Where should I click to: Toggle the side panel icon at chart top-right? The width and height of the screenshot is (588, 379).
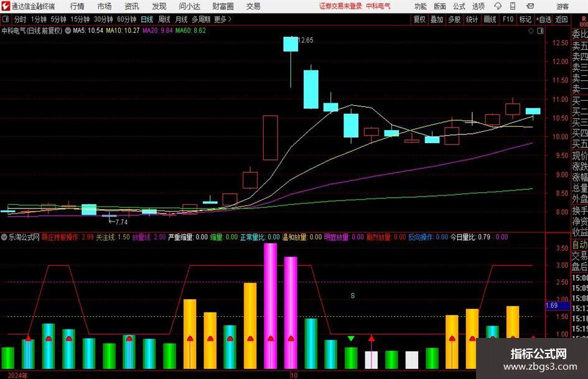540,31
